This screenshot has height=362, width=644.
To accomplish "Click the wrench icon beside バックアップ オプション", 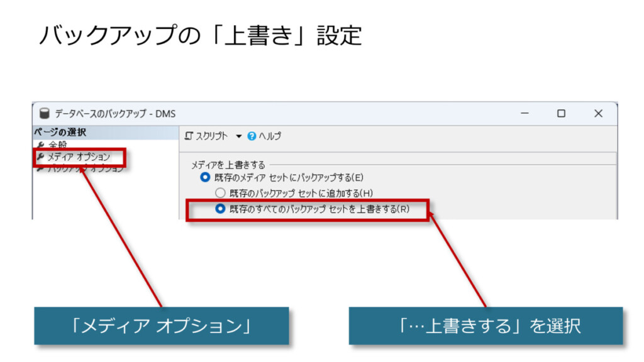I will [41, 168].
